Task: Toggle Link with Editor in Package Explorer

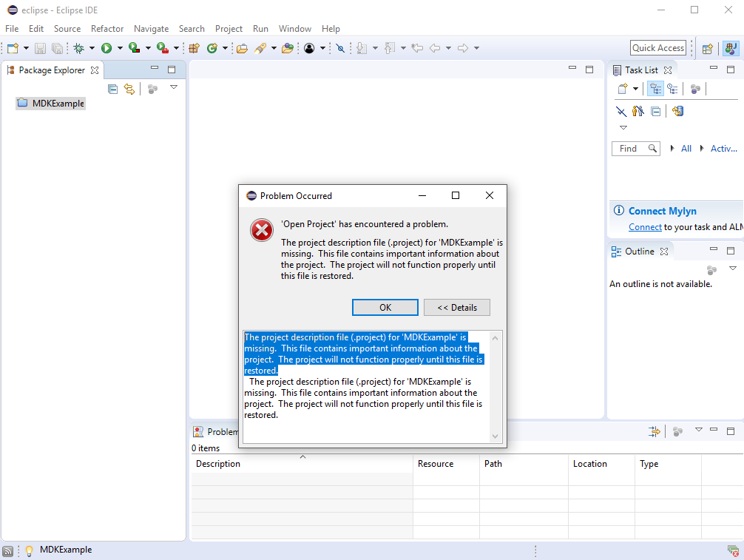Action: point(129,89)
